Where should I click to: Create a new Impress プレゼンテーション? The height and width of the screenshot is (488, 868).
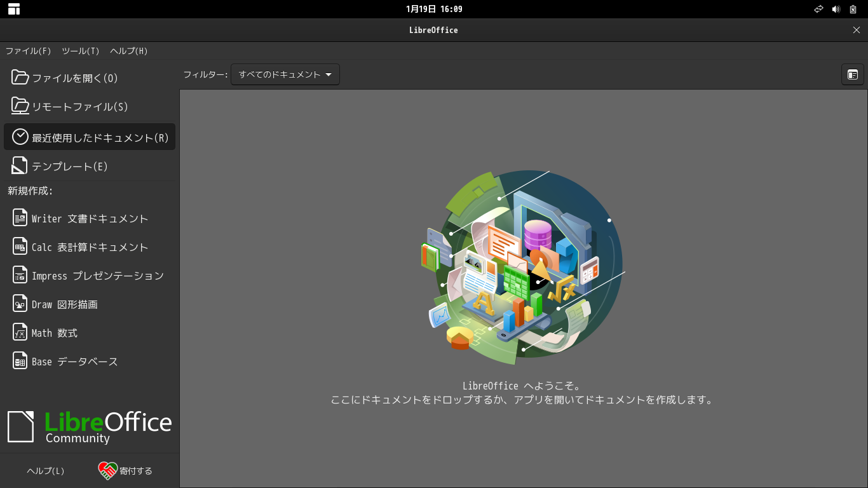[90, 276]
